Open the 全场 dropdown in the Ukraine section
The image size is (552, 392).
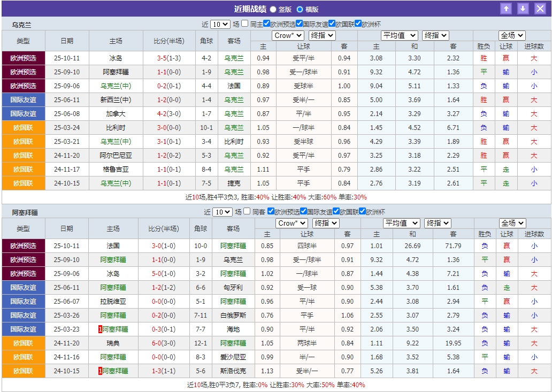coord(511,35)
